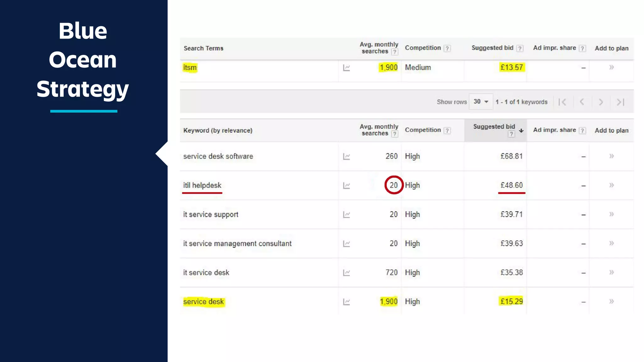Go to the next page arrow

pos(601,102)
